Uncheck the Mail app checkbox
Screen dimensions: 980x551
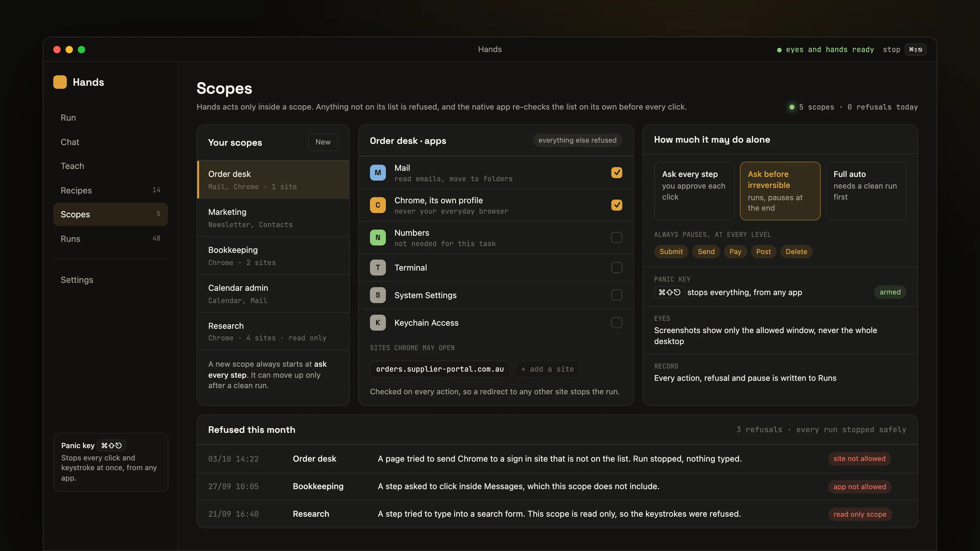coord(616,173)
